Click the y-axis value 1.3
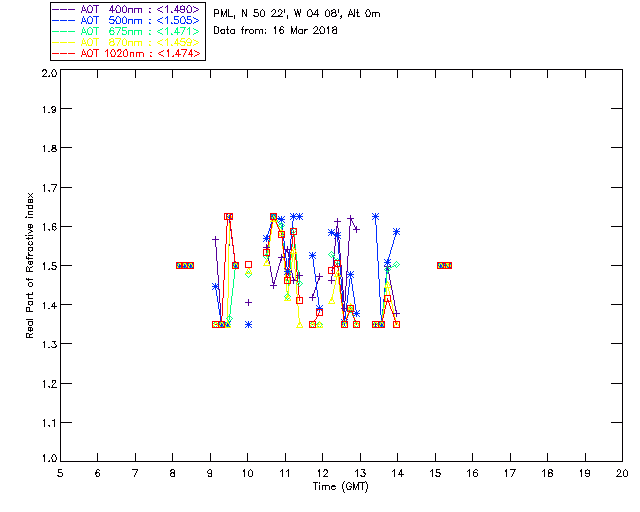 click(x=49, y=344)
